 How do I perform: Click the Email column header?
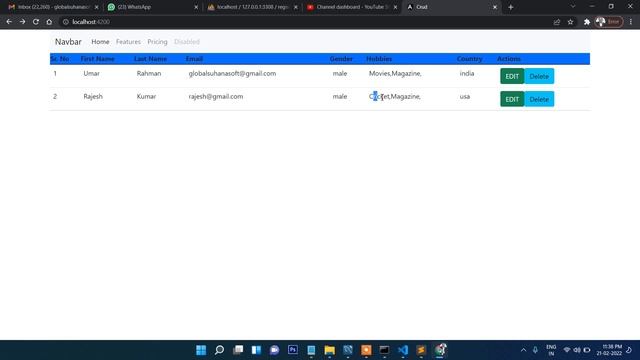coord(194,59)
